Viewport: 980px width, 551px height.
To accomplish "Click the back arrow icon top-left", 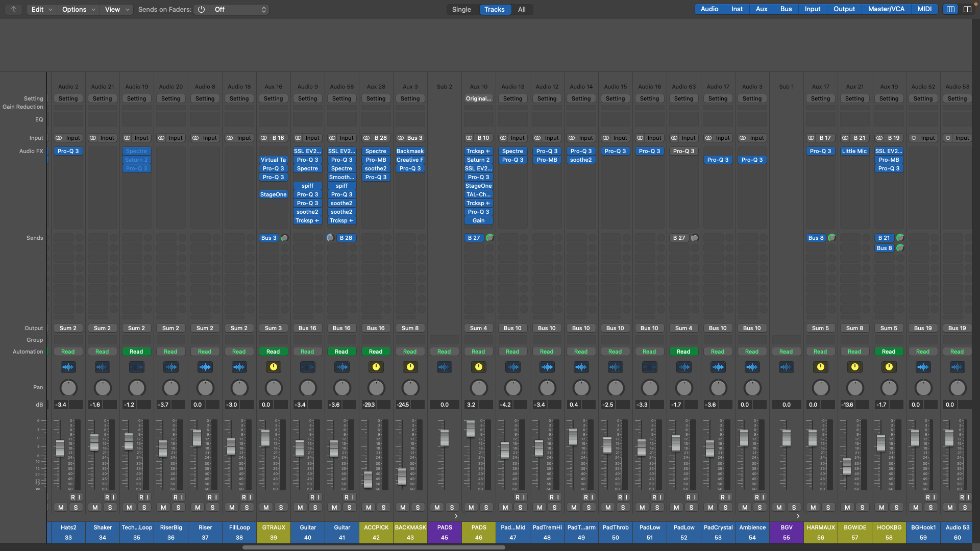I will [x=14, y=9].
